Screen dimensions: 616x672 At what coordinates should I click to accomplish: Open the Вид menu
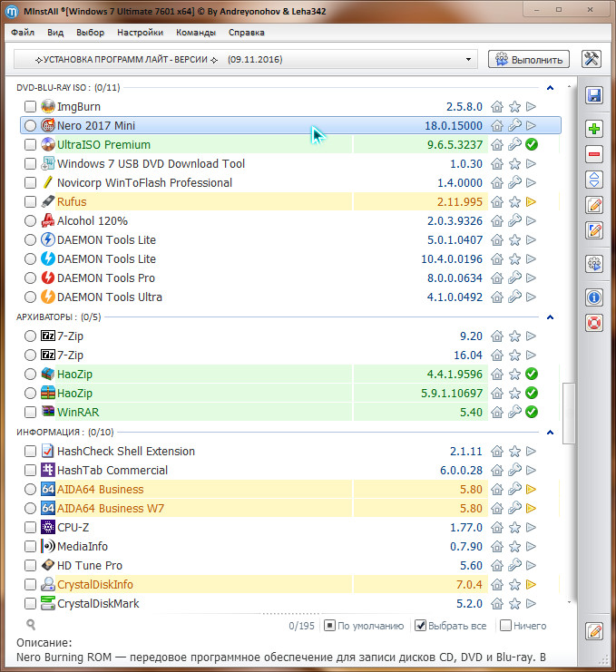point(55,32)
